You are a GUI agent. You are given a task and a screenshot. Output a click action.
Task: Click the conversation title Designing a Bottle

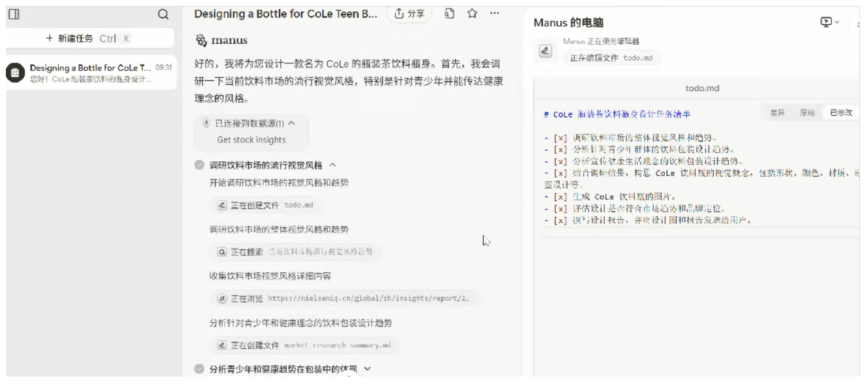[285, 14]
